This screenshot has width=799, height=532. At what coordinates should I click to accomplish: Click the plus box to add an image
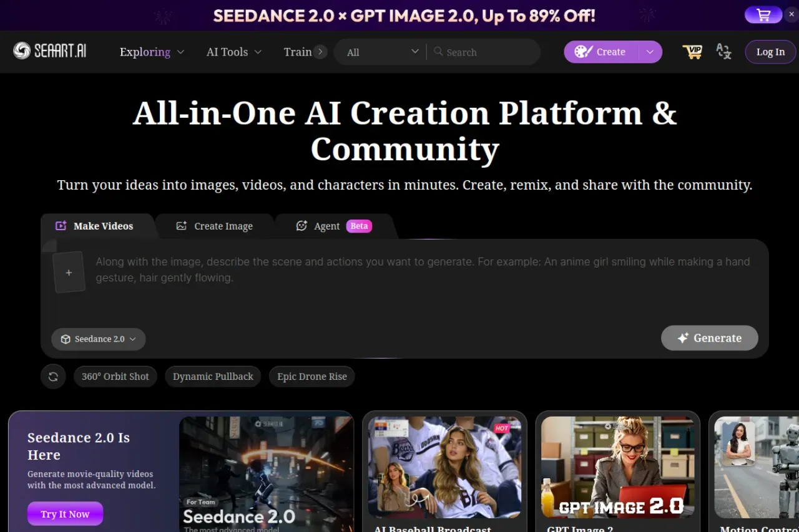click(x=69, y=273)
